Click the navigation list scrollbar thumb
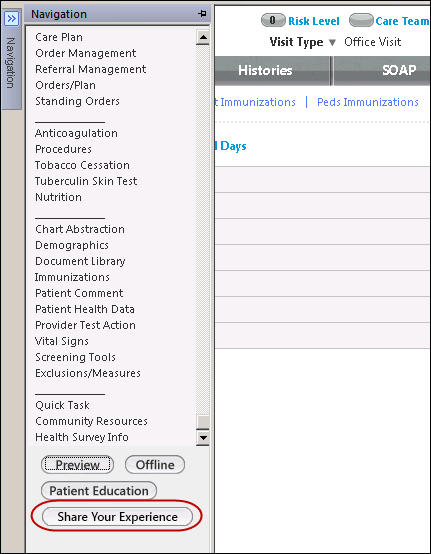Screen dimensions: 431x554 (203, 422)
